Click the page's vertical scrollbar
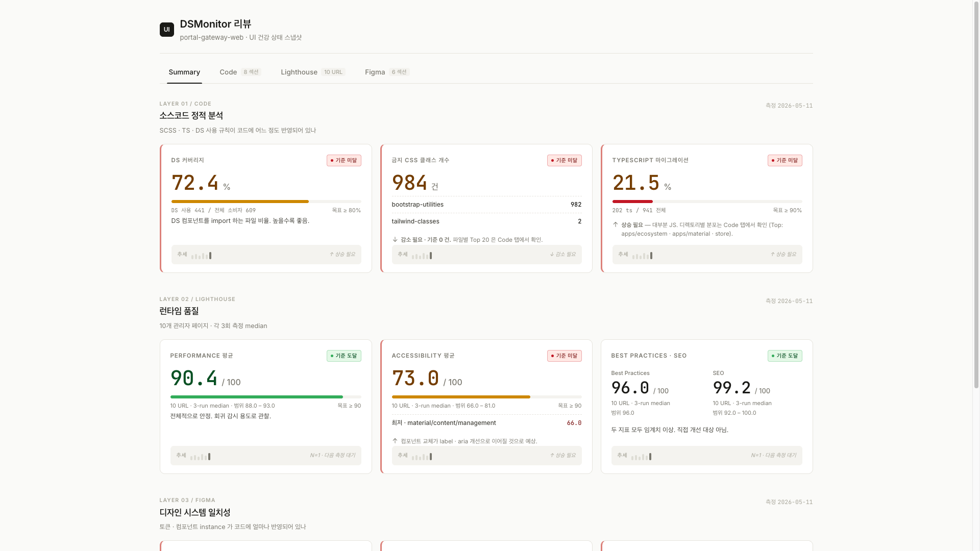980x551 pixels. [976, 194]
